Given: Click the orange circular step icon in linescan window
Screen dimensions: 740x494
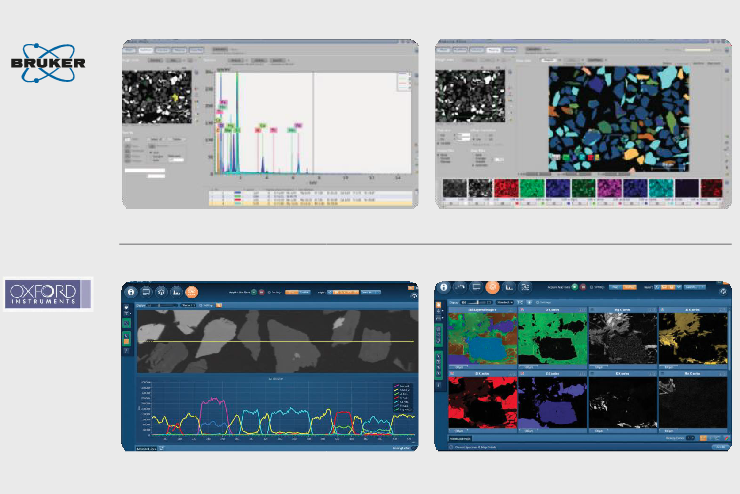Looking at the screenshot, I should 191,291.
